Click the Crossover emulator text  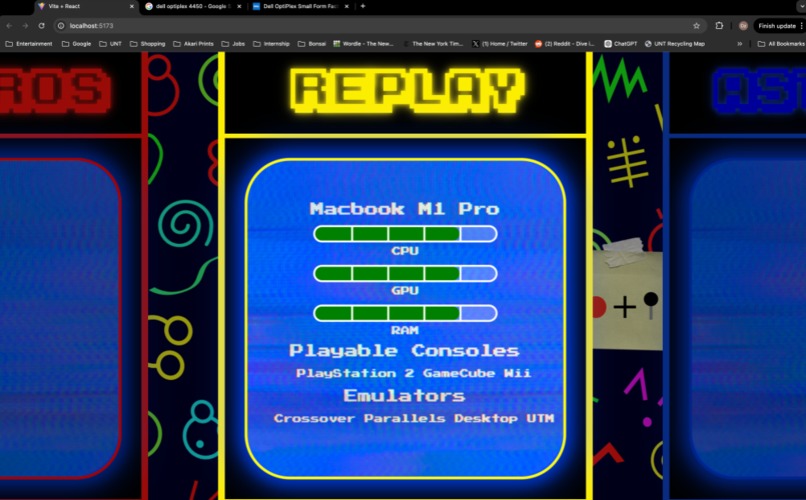click(314, 418)
